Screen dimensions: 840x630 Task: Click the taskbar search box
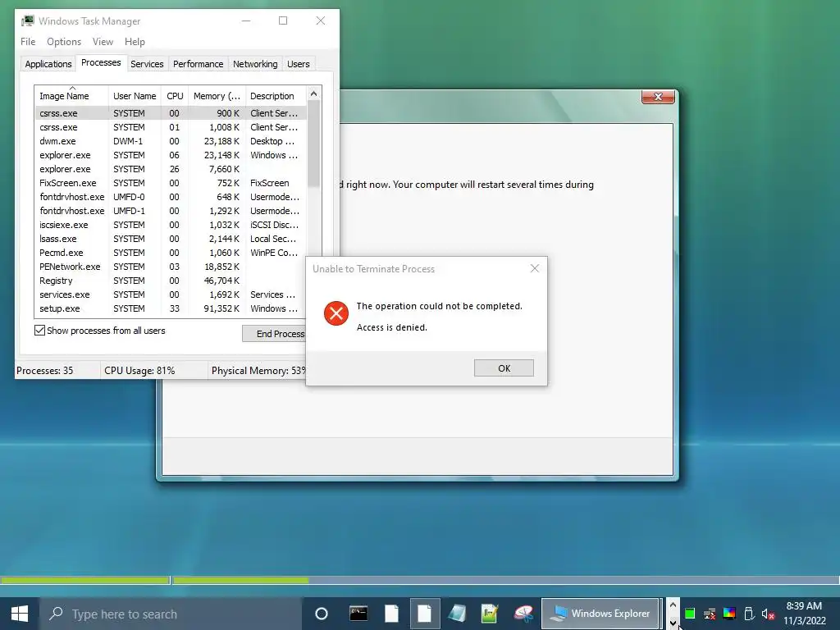[x=171, y=614]
